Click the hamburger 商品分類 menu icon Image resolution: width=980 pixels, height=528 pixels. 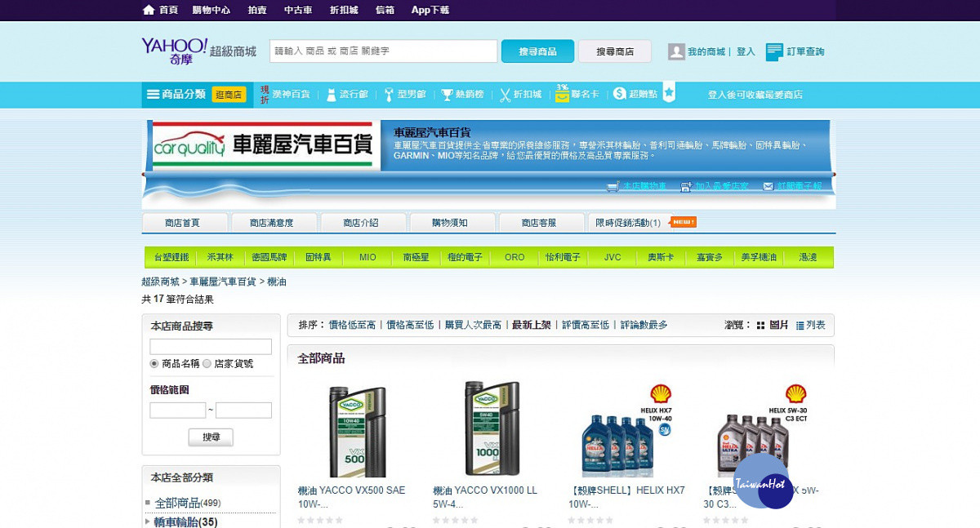coord(153,95)
